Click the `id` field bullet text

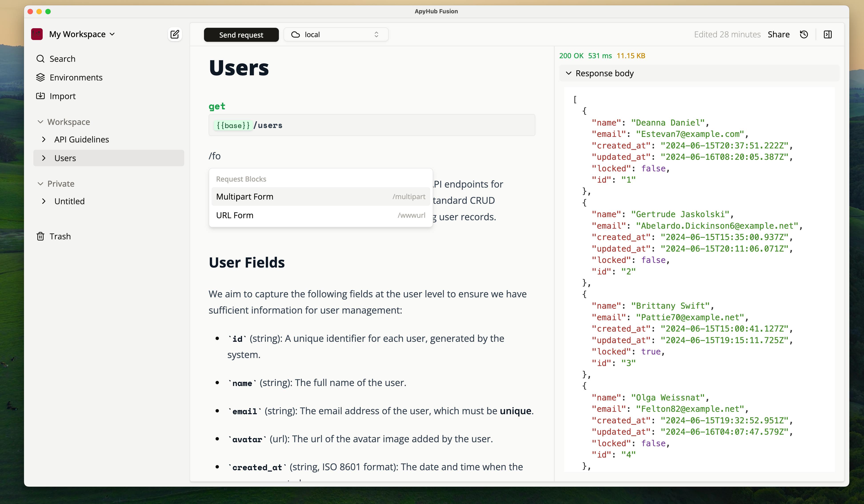pyautogui.click(x=366, y=346)
